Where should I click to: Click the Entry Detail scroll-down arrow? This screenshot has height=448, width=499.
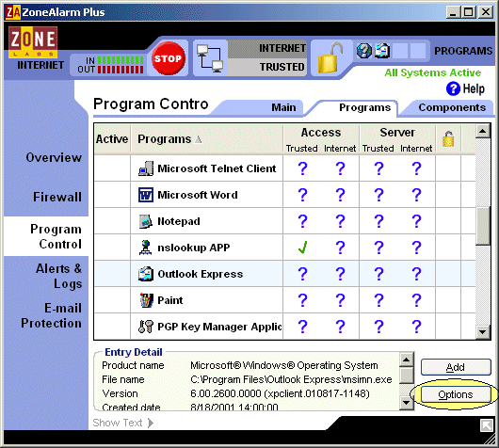coord(407,403)
